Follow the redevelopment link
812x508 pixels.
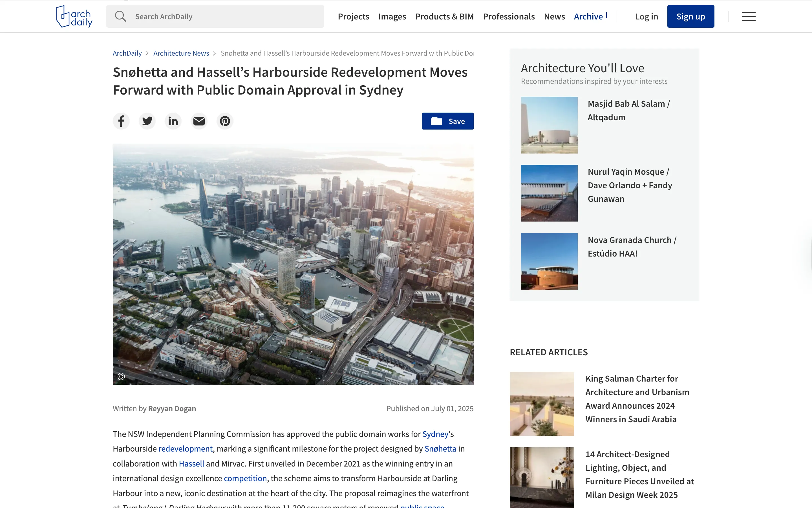[x=185, y=449]
